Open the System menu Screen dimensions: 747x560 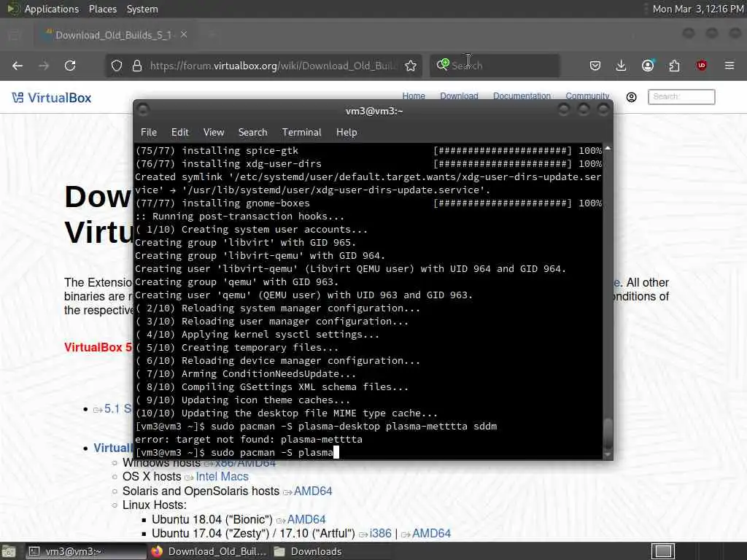tap(142, 9)
